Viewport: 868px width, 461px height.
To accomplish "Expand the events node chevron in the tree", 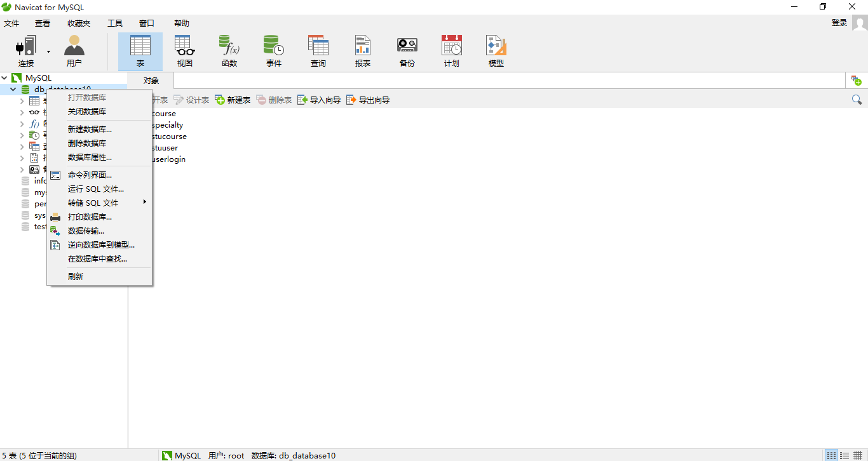I will [x=22, y=135].
